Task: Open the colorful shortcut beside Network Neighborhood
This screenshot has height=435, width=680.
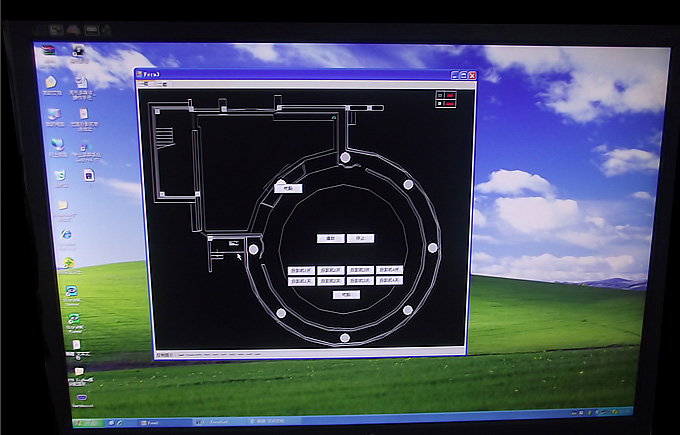Action: [86, 146]
